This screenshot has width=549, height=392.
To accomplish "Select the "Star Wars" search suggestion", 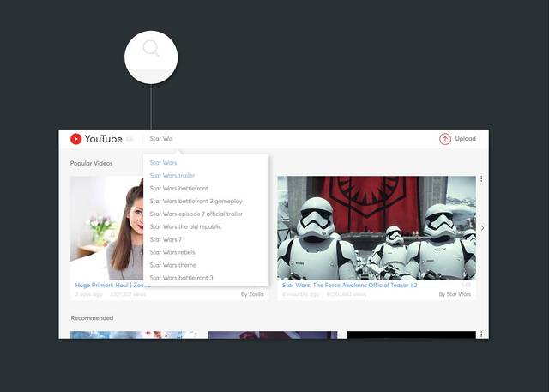I will click(x=163, y=163).
